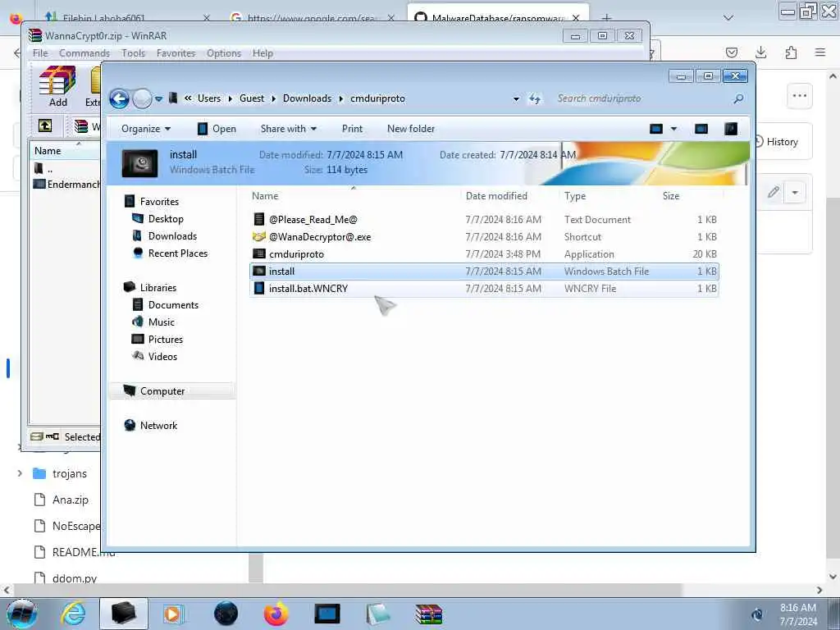The width and height of the screenshot is (840, 630).
Task: Select the cmduriproto application file
Action: pyautogui.click(x=484, y=254)
